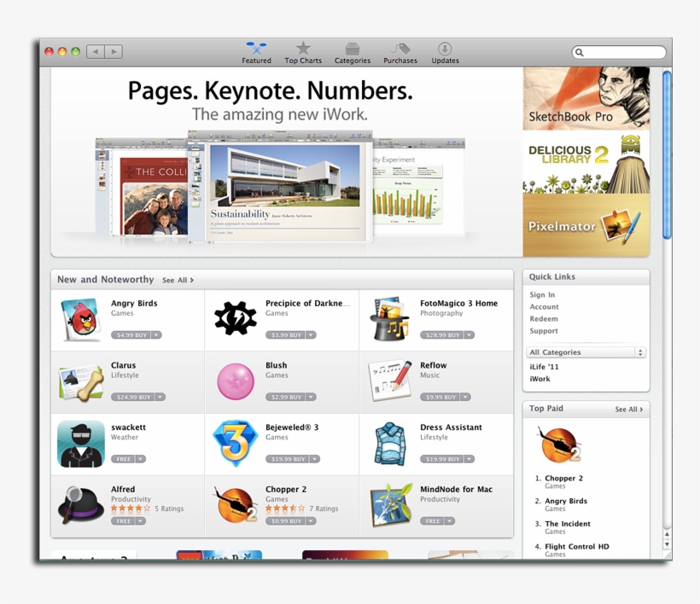
Task: Click the scrollbar up arrow
Action: click(x=667, y=534)
